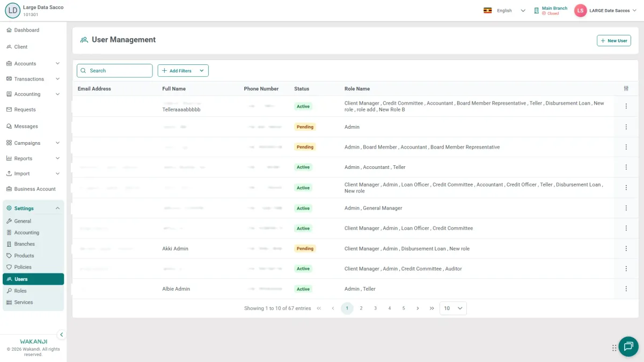Click Active badge in Albie Admin row
The height and width of the screenshot is (362, 644).
[303, 289]
